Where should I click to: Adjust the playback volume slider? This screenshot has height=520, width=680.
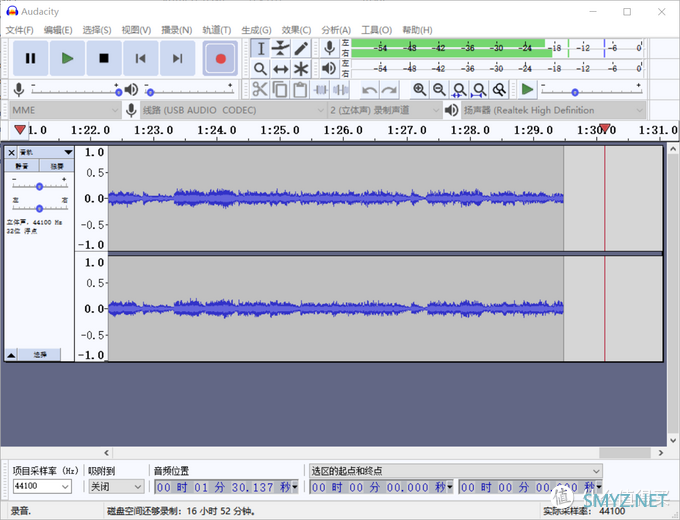[150, 92]
